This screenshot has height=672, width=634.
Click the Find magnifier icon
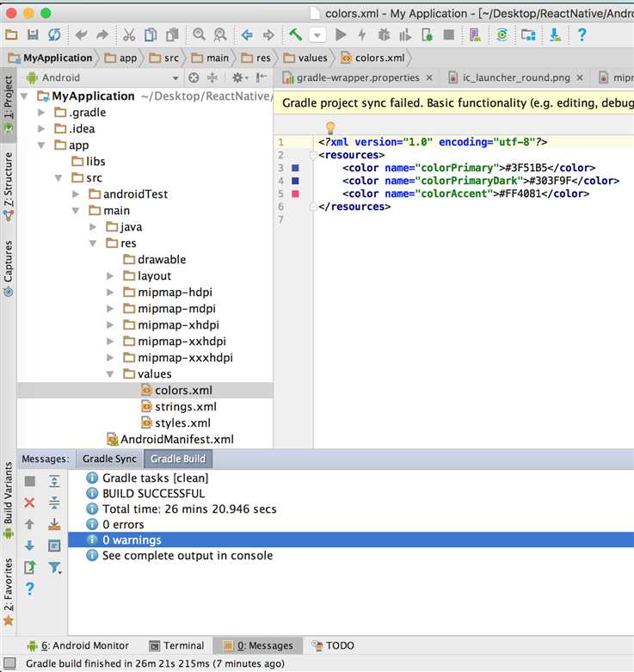click(x=199, y=34)
